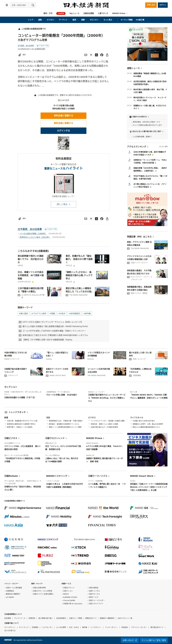172x644 pixels.
Task: Open the NIKKEI GX logo link
Action: (144, 508)
